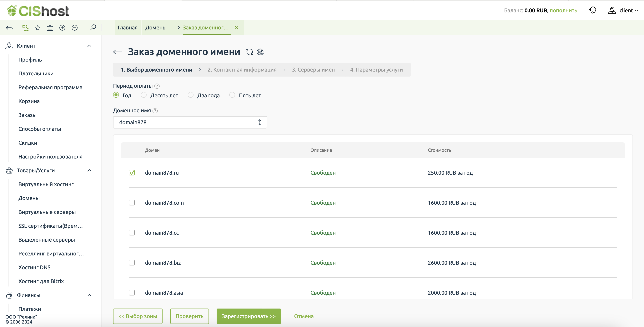The image size is (644, 327).
Task: Click the minus circle collapse icon
Action: (x=74, y=28)
